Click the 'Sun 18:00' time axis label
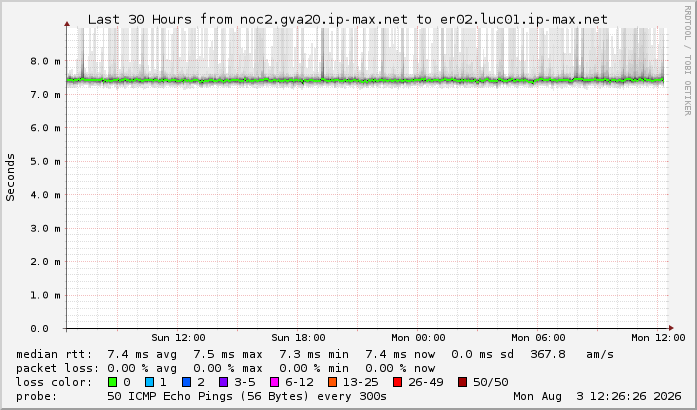Viewport: 697px width, 410px height. 298,338
